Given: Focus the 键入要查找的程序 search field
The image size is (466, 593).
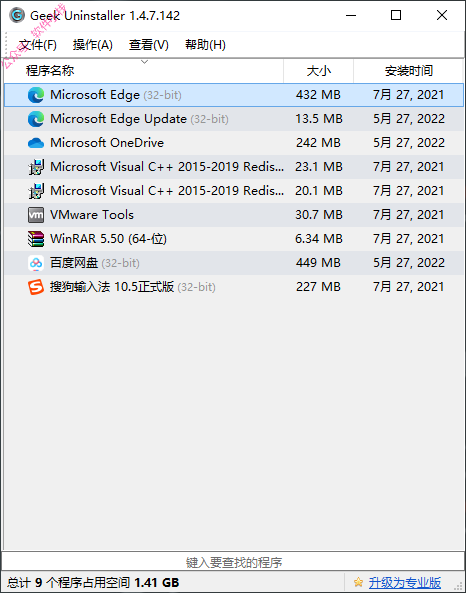Looking at the screenshot, I should tap(233, 562).
